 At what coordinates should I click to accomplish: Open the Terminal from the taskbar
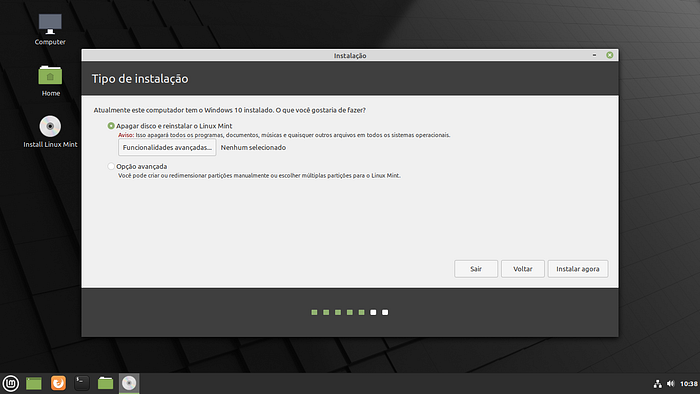[82, 383]
